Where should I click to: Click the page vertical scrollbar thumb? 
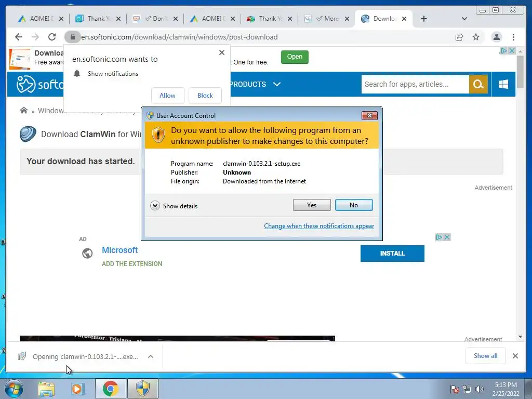[520, 72]
